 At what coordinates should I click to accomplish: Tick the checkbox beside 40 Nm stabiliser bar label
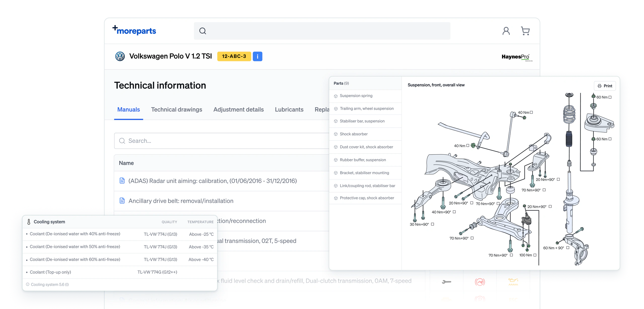coord(468,145)
